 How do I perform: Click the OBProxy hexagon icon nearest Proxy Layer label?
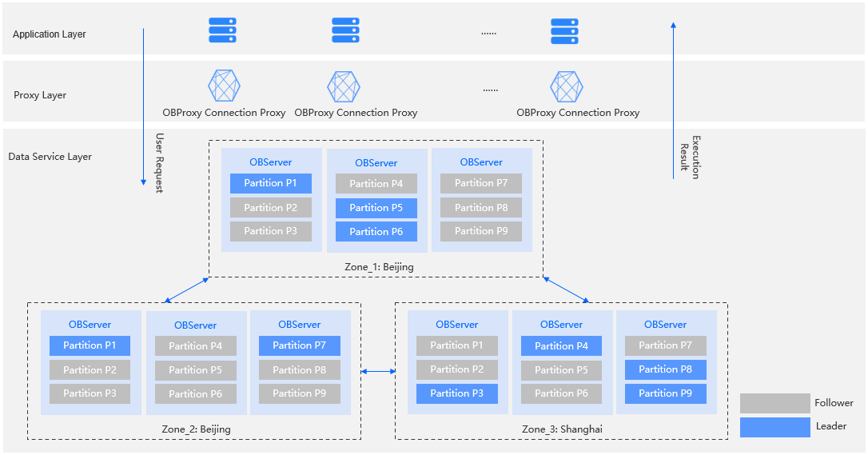coord(225,86)
